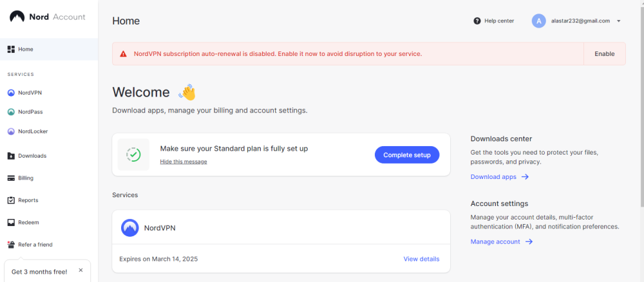Image resolution: width=644 pixels, height=282 pixels.
Task: Open Refer a friend
Action: pyautogui.click(x=35, y=245)
